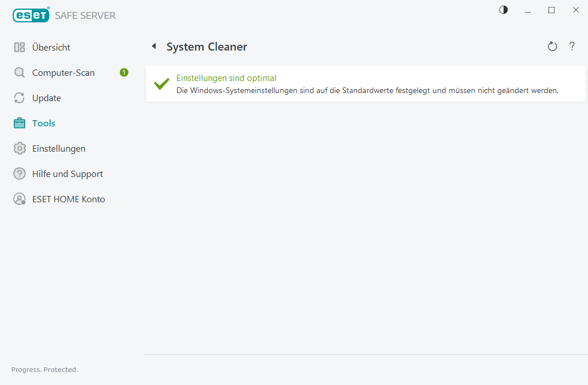Click the ESET HOME Konto user icon

[x=20, y=199]
